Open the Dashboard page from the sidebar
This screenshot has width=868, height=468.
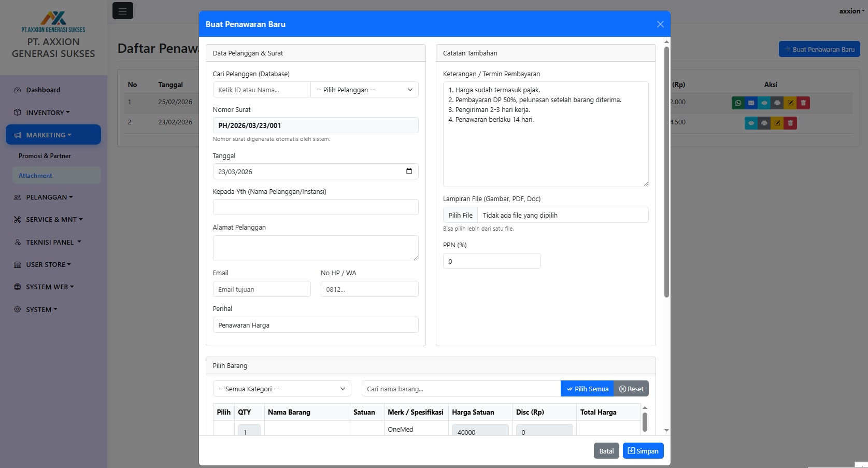(x=53, y=90)
